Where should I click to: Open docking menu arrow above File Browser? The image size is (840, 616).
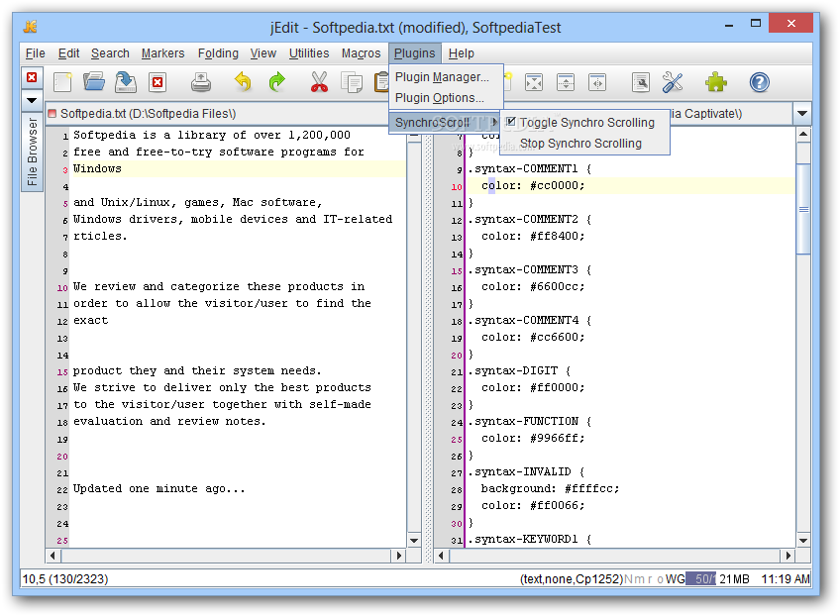pyautogui.click(x=32, y=100)
